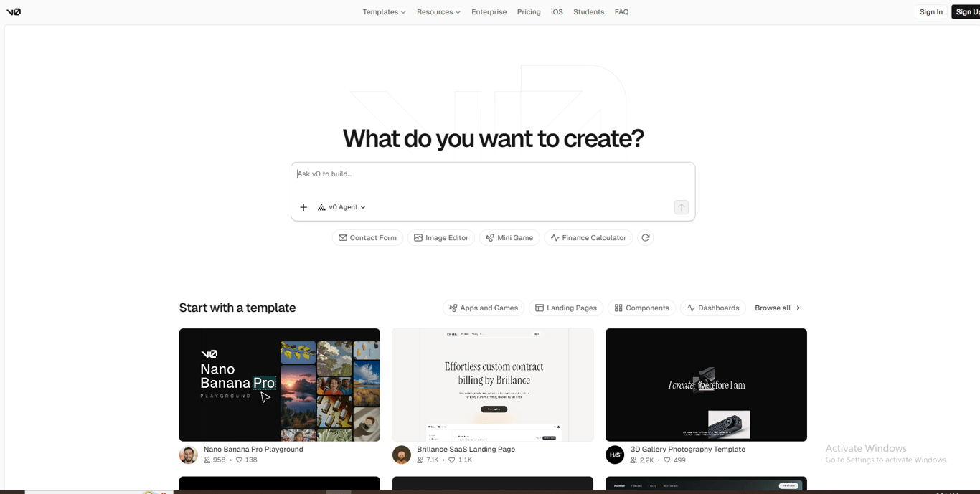Filter templates by Dashboards
This screenshot has height=494, width=980.
coord(713,308)
